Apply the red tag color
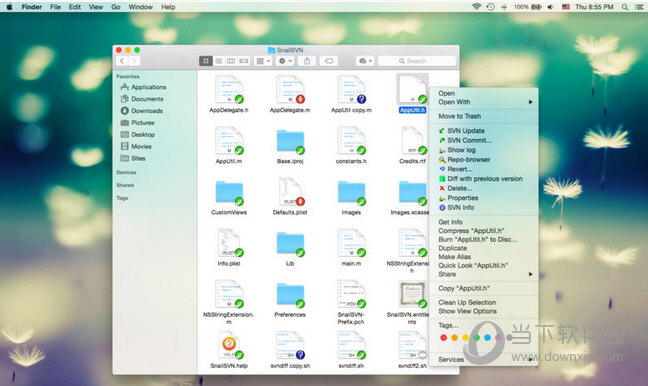 [x=443, y=338]
